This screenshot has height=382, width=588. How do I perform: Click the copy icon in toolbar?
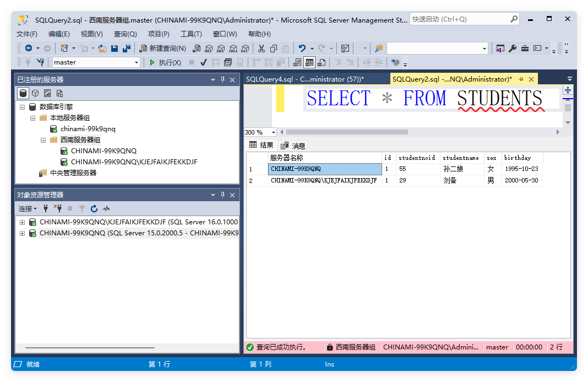(274, 49)
